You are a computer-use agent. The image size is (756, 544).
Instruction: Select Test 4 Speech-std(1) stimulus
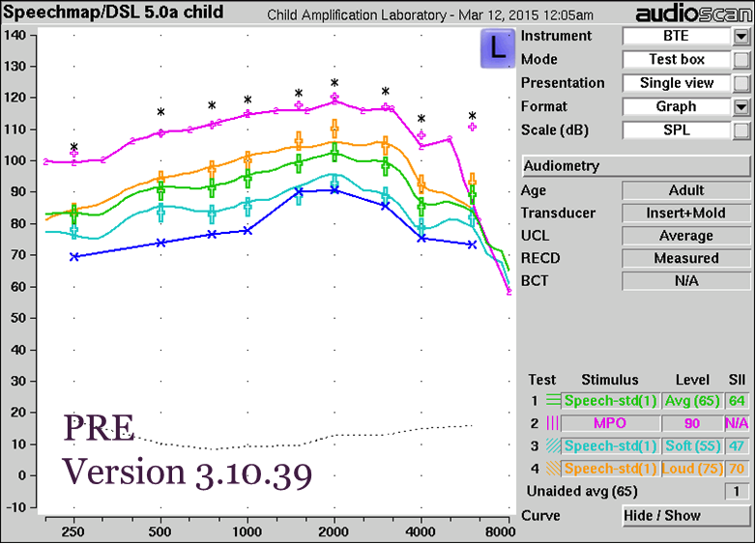tap(610, 469)
